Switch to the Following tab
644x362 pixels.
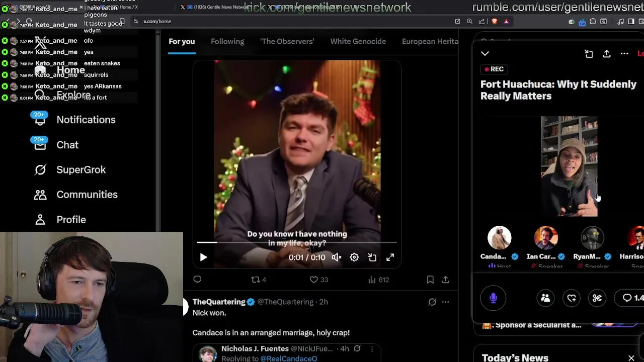tap(227, 41)
